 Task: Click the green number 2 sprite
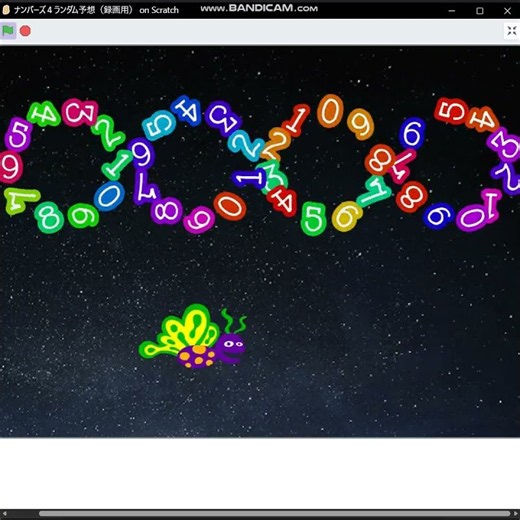pyautogui.click(x=108, y=133)
